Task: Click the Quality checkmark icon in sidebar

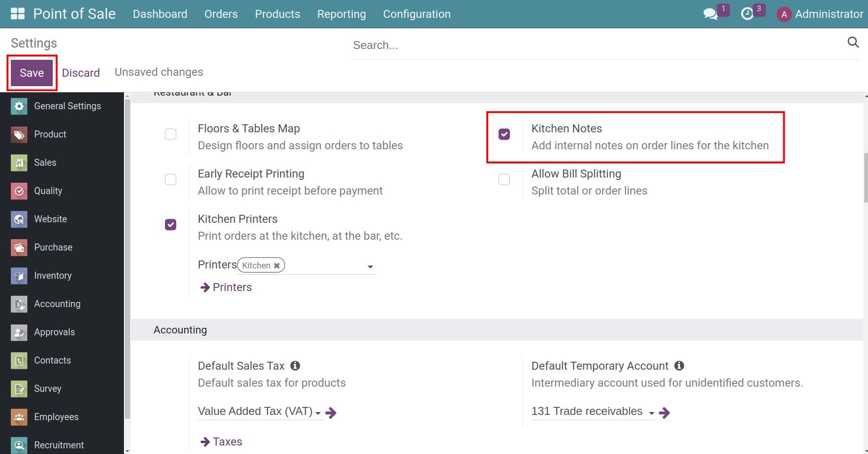Action: coord(19,191)
